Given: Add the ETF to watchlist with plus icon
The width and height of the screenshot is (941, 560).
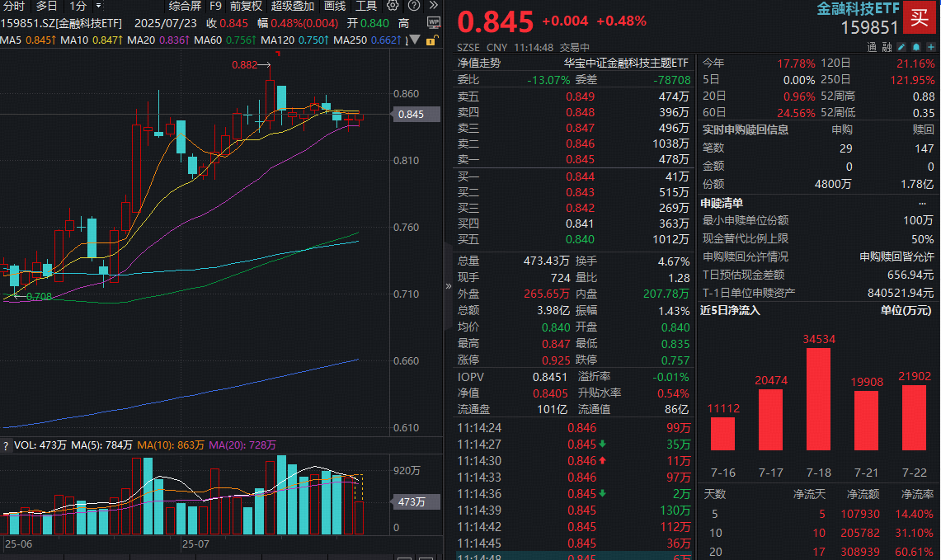Looking at the screenshot, I should pos(932,47).
